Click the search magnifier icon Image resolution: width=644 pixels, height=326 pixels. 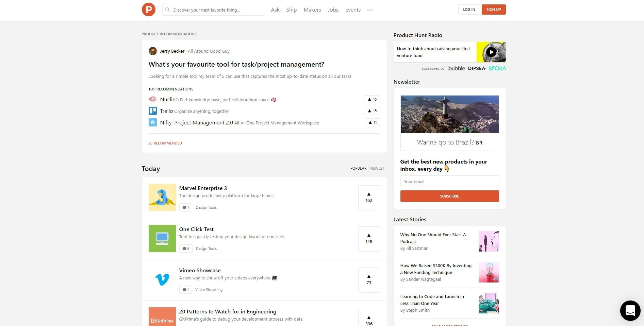[167, 10]
